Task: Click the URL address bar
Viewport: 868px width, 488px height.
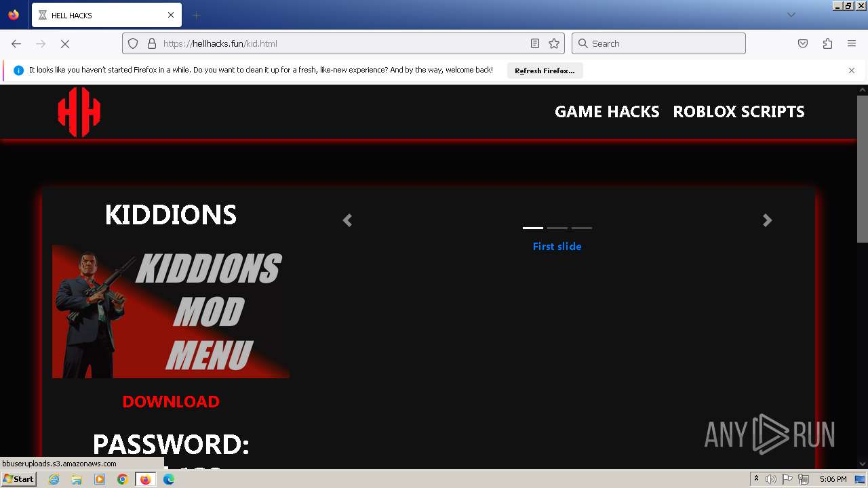Action: click(342, 43)
